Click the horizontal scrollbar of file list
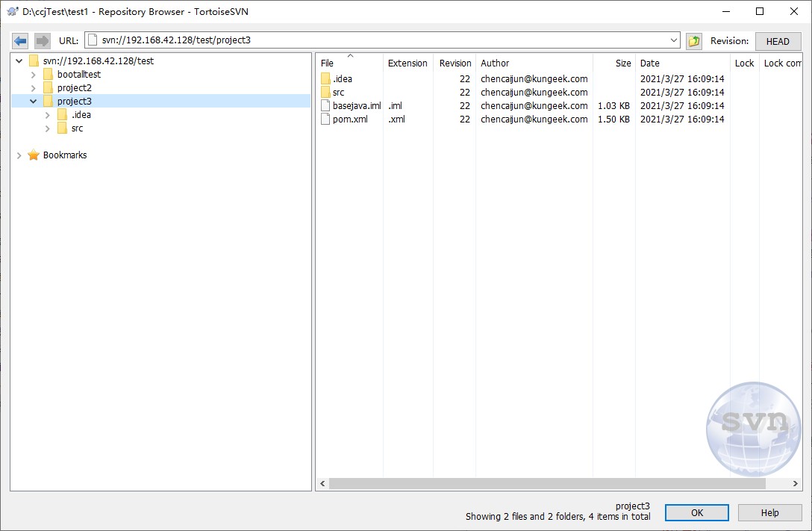 click(x=546, y=484)
